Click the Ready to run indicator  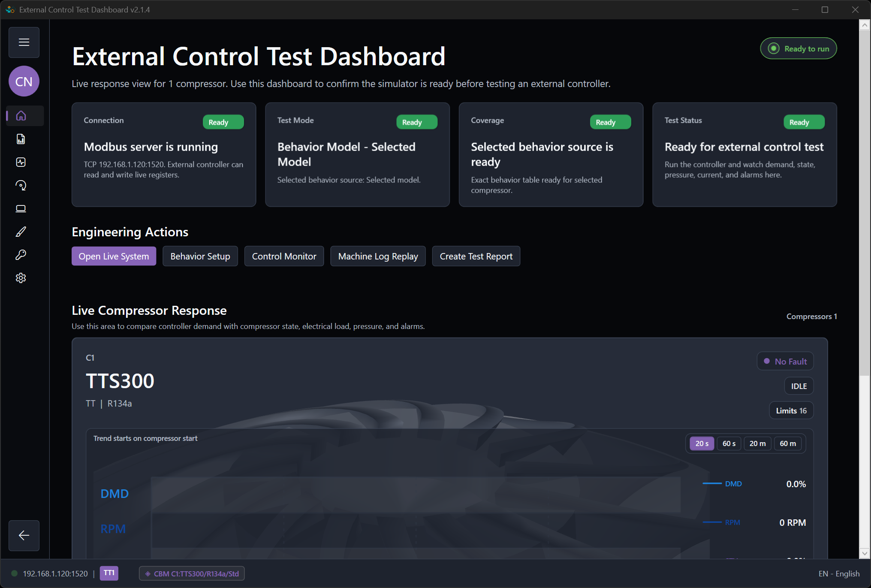click(x=799, y=48)
